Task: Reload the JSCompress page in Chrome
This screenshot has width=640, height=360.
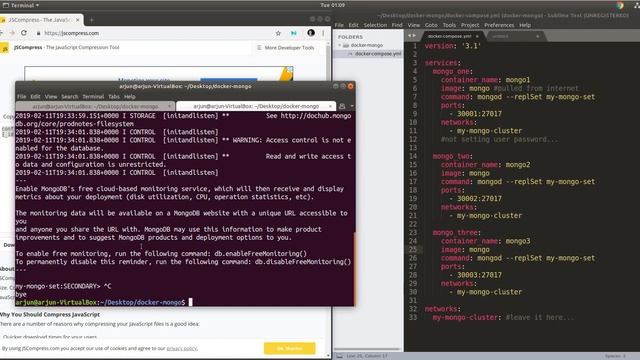Action: click(24, 33)
